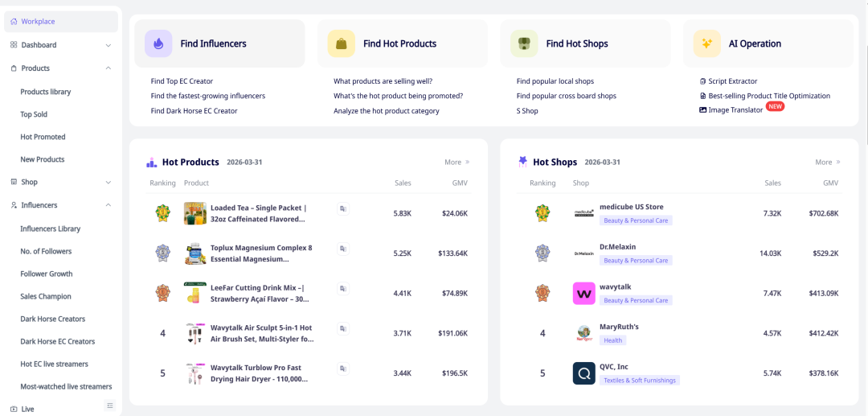Screen dimensions: 868x416
Task: Collapse the Products sidebar section
Action: click(108, 68)
